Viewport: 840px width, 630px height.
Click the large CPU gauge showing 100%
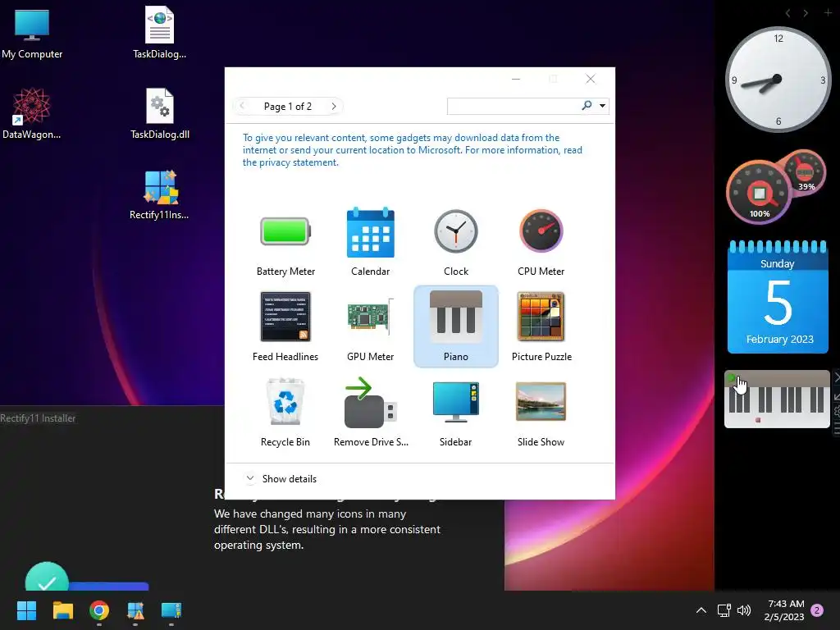pos(759,193)
